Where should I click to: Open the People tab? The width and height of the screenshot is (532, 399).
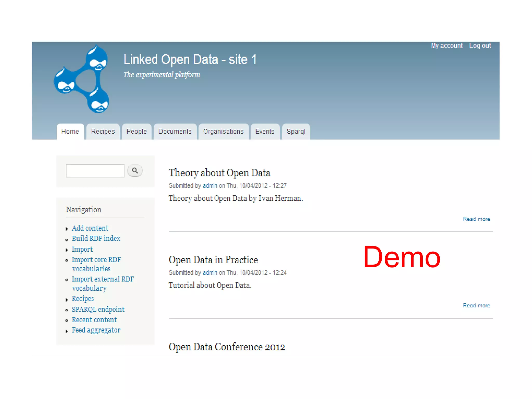click(136, 132)
